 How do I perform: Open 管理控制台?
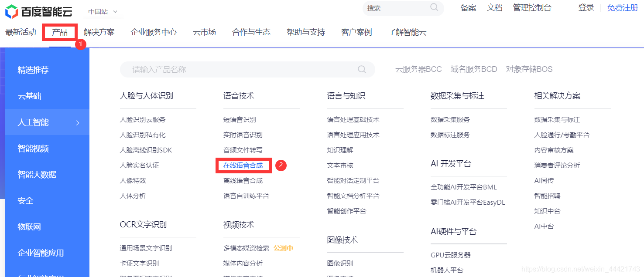pyautogui.click(x=532, y=7)
